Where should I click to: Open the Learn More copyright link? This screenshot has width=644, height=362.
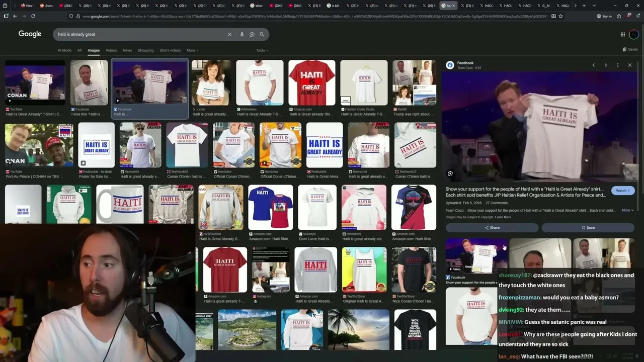(503, 217)
